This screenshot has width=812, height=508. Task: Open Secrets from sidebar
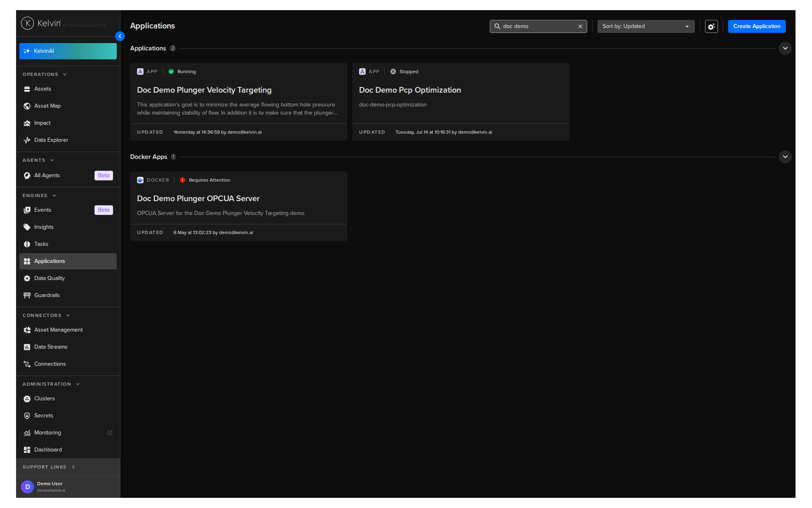68,416
